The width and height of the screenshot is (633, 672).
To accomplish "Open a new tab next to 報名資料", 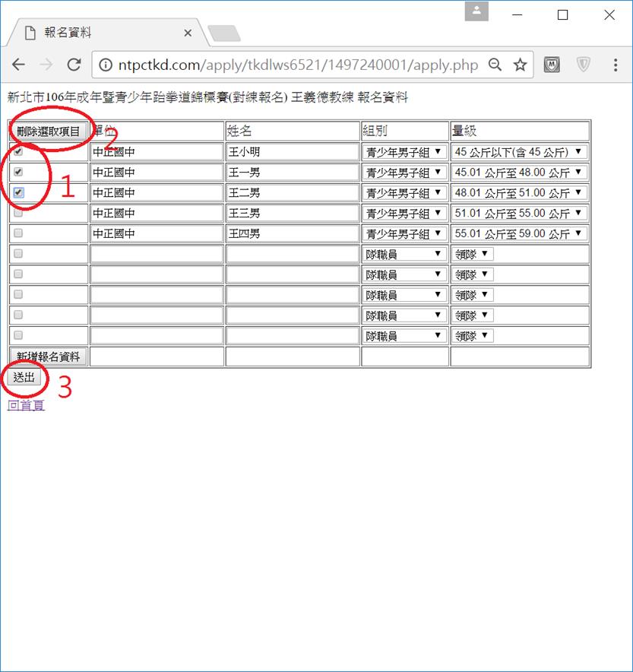I will pyautogui.click(x=224, y=33).
